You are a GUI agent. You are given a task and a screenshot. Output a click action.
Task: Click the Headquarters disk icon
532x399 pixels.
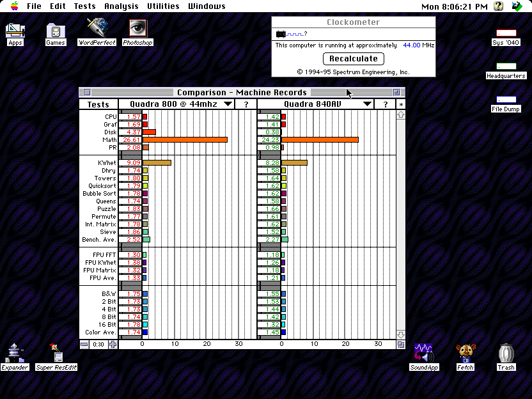coord(506,66)
